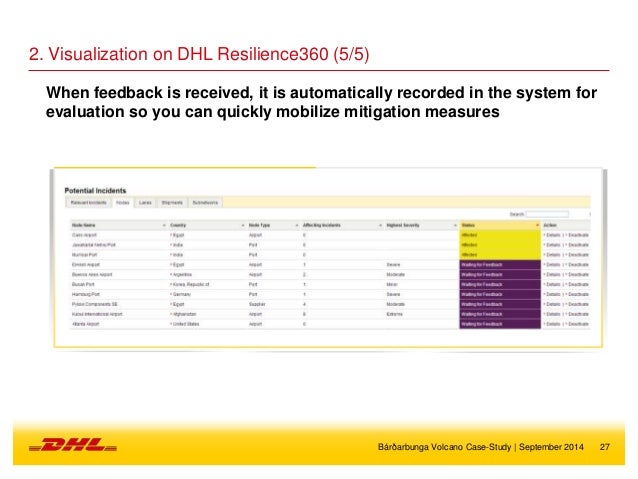Viewport: 638px width, 479px height.
Task: Click the Germany country cell
Action: point(181,294)
